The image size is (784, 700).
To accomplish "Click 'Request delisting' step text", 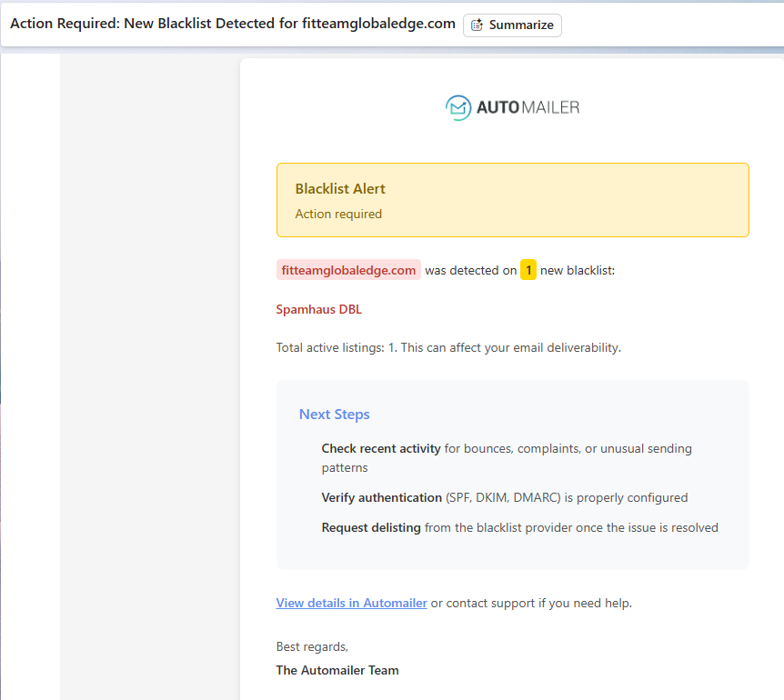I will pos(371,527).
